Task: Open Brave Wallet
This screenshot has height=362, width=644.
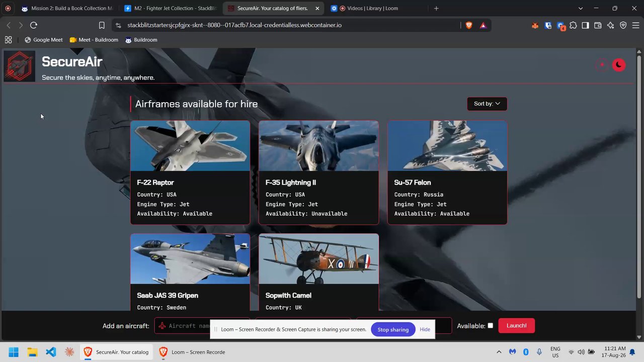Action: coord(598,25)
